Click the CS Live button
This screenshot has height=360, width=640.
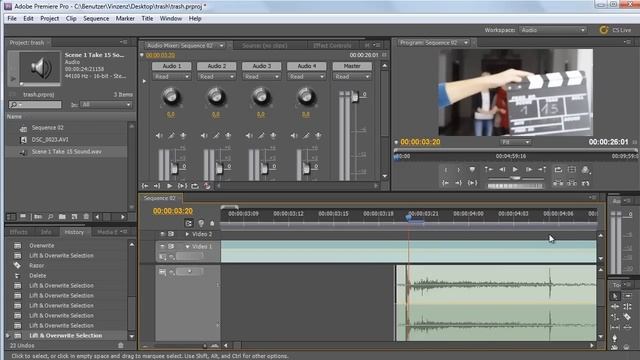(615, 30)
